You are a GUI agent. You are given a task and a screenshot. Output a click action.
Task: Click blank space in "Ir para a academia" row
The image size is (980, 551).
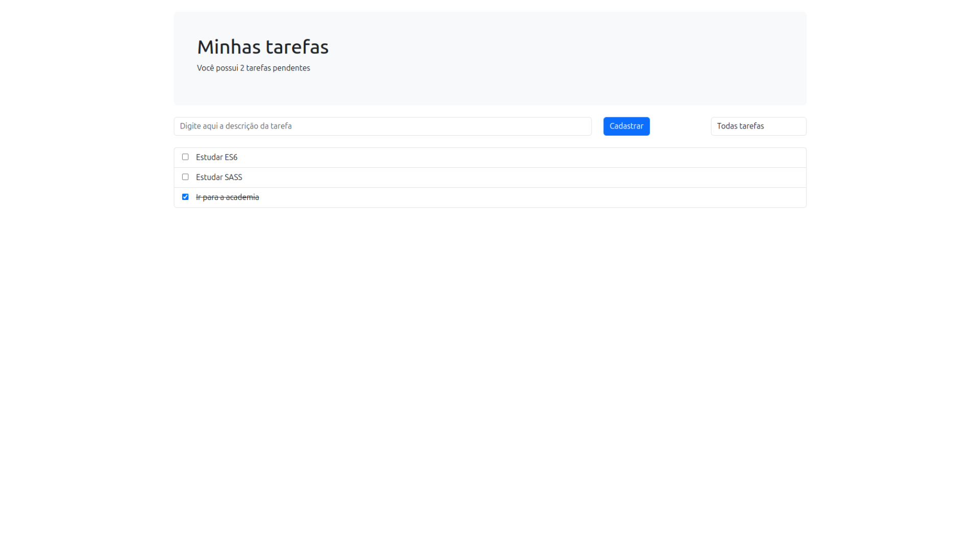coord(510,197)
